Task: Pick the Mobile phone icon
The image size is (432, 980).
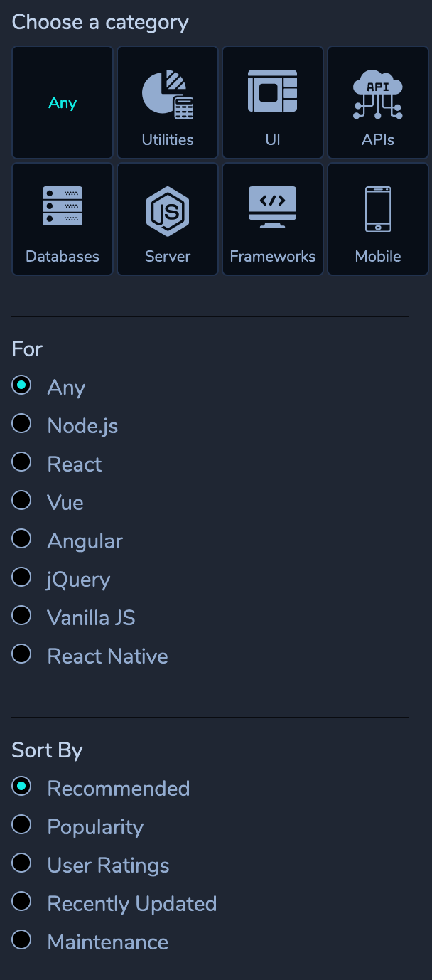Action: [378, 209]
